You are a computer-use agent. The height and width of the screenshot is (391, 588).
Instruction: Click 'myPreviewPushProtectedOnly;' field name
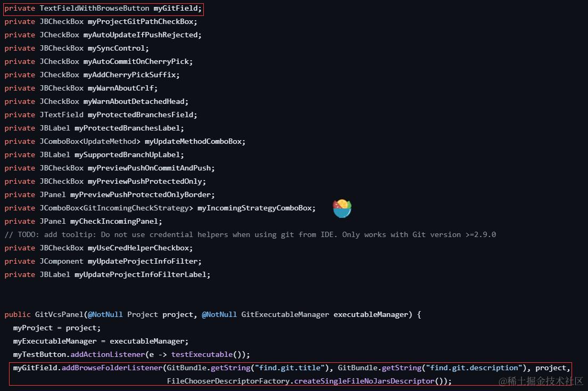(147, 182)
